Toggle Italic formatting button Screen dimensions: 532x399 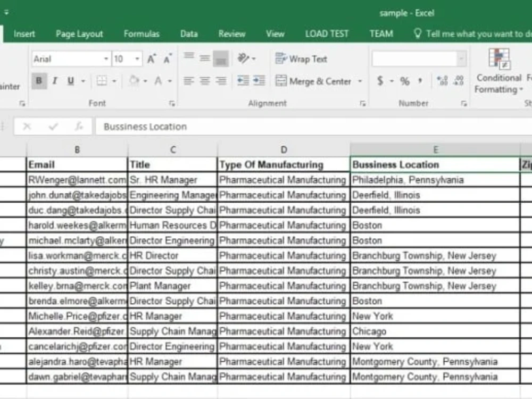(55, 81)
